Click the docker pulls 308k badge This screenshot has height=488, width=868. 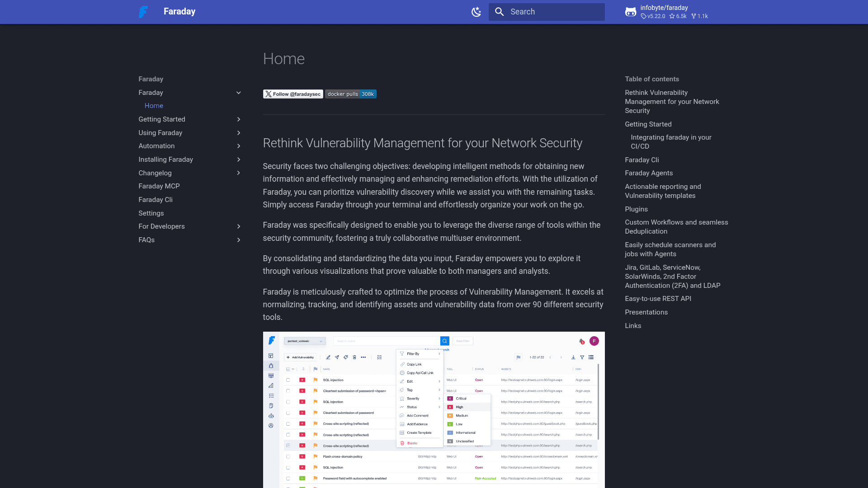coord(351,94)
